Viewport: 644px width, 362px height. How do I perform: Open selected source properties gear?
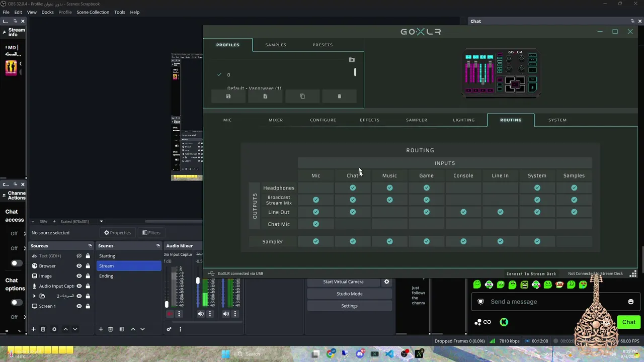tap(54, 329)
